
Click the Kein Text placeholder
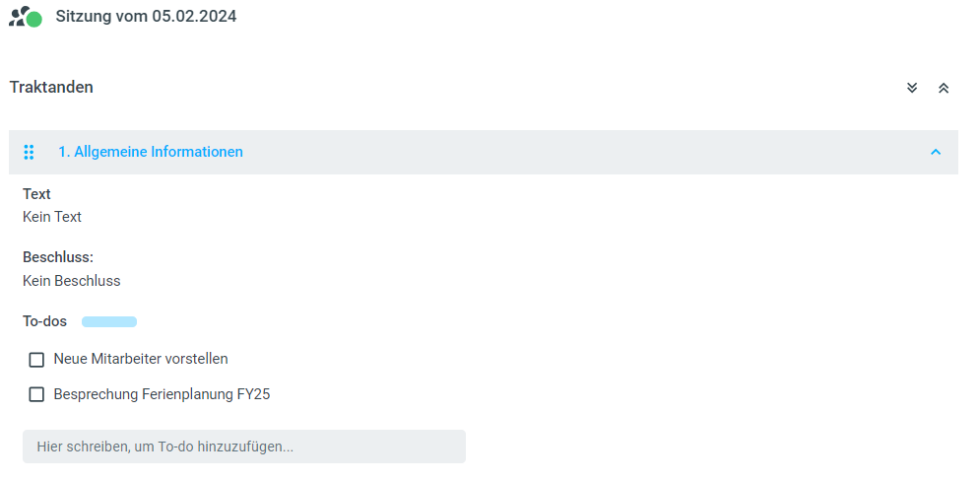click(x=52, y=217)
